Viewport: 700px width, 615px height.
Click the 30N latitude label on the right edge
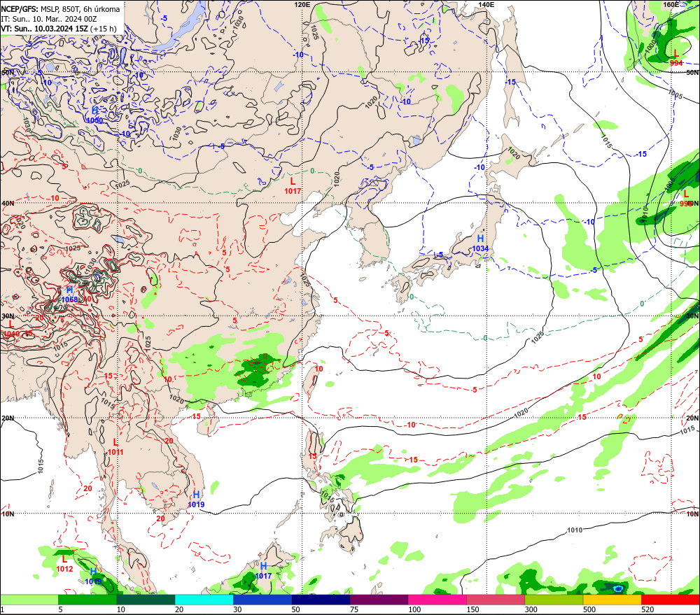pyautogui.click(x=692, y=316)
